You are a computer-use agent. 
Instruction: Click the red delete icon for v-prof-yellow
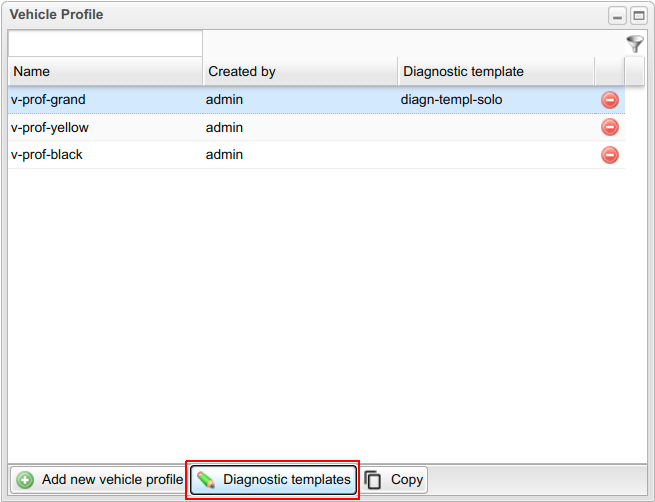609,127
